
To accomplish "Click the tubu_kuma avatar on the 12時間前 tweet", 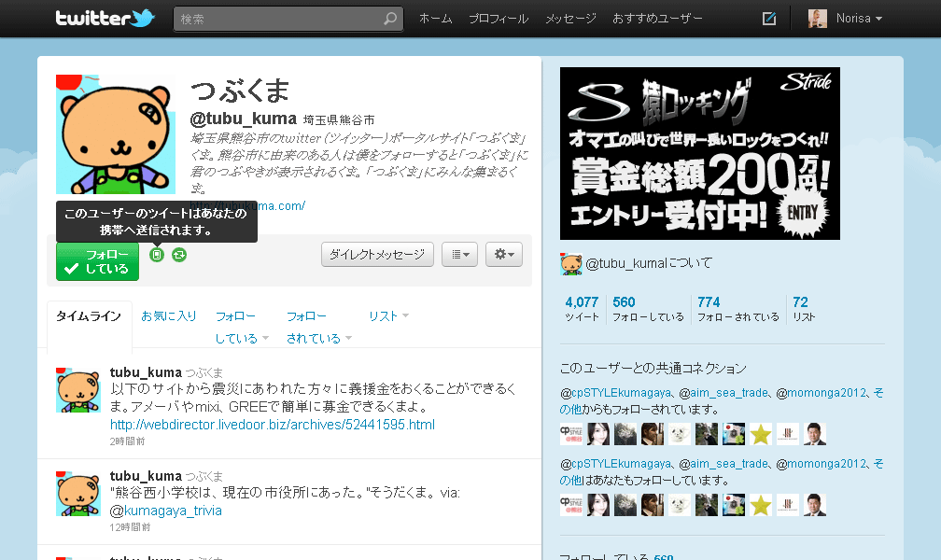I will [x=78, y=494].
